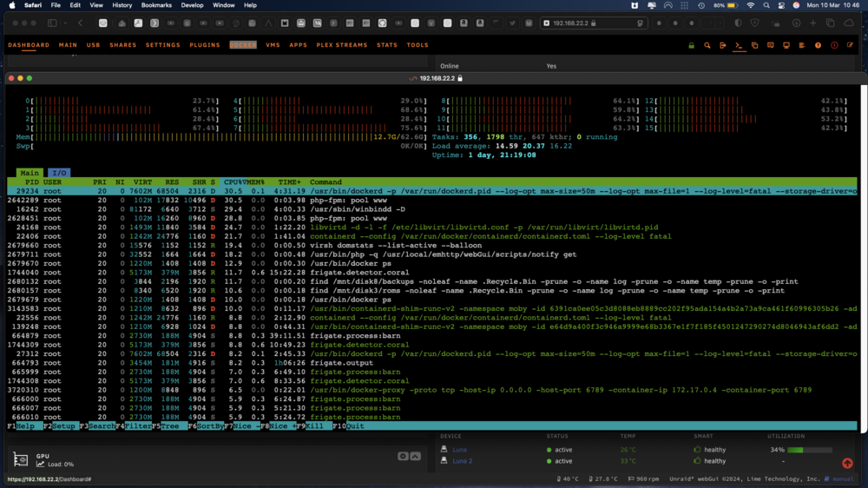The image size is (868, 488).
Task: Open the Safari sidebar dropdown chevron
Action: coord(65,23)
